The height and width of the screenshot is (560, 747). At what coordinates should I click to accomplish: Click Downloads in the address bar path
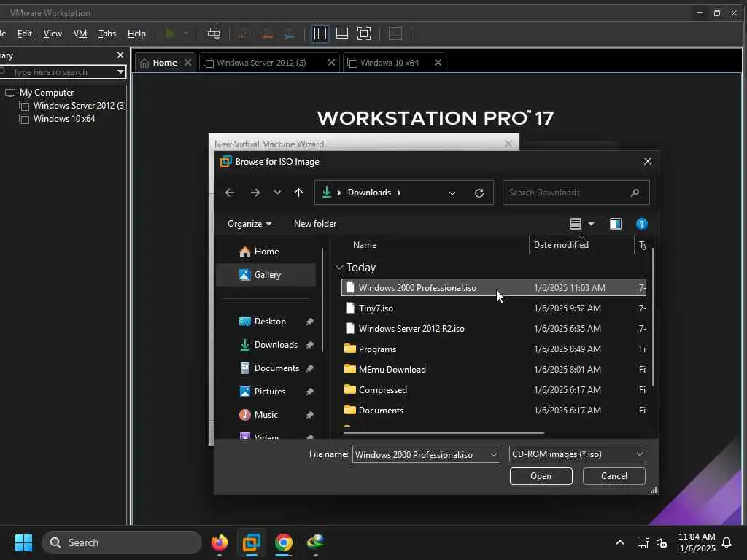[x=369, y=192]
